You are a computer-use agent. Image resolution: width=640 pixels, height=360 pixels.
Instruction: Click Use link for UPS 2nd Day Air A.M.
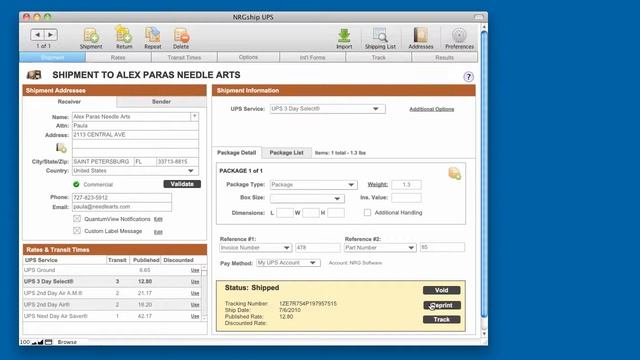click(x=195, y=293)
